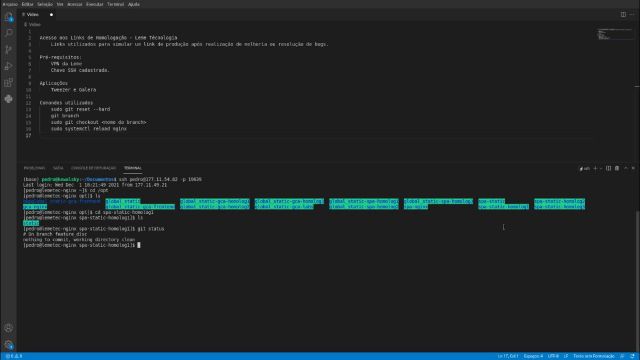Image resolution: width=640 pixels, height=360 pixels.
Task: Open the Ver menu
Action: pyautogui.click(x=60, y=4)
